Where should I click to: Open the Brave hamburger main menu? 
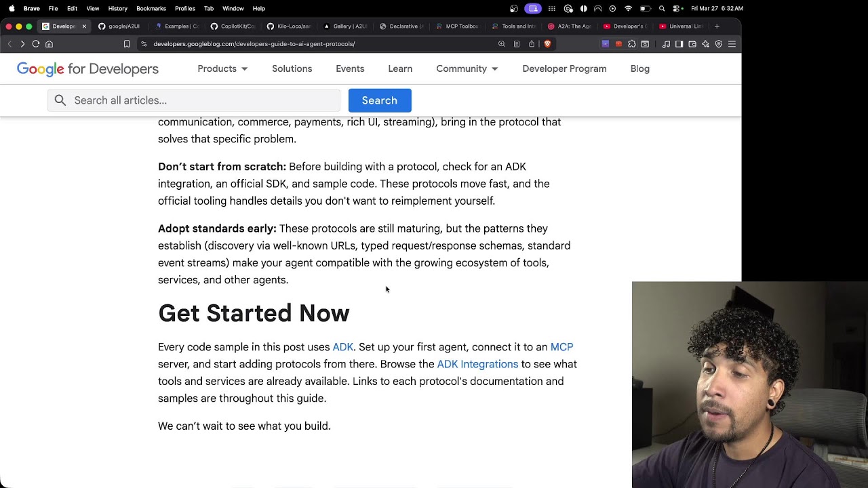(x=732, y=44)
